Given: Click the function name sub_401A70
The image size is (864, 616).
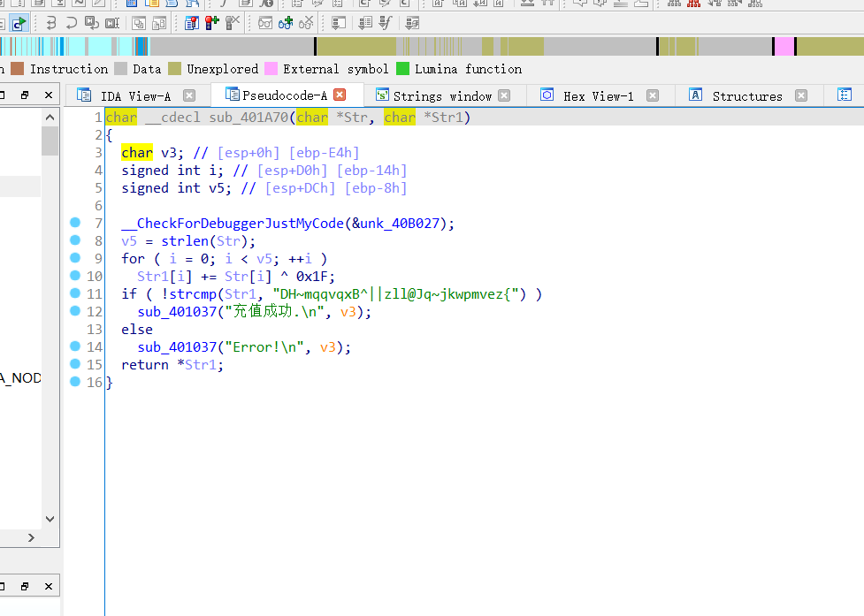Looking at the screenshot, I should (248, 118).
